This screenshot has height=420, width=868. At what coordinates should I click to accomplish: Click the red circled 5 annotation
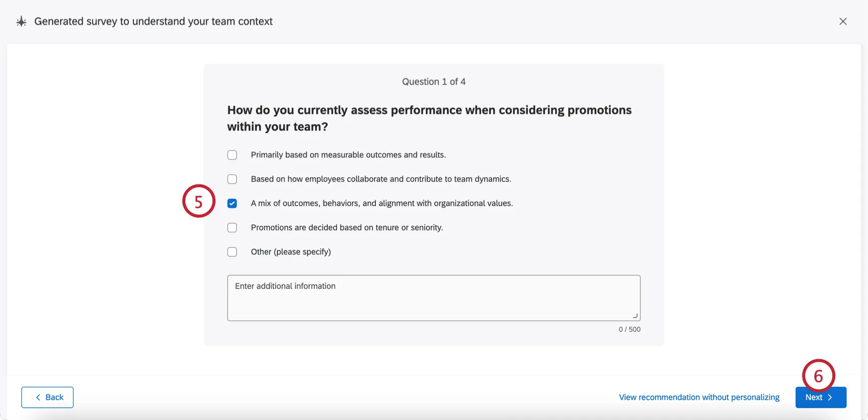[199, 201]
